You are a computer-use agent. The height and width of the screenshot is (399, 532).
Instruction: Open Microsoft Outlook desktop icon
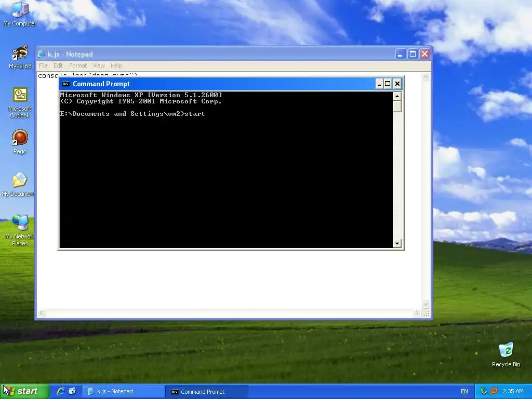coord(20,103)
